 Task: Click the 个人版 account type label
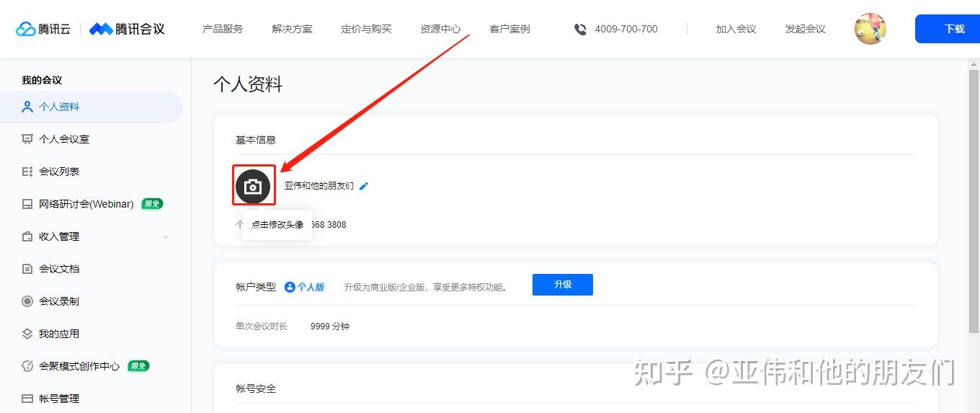(x=311, y=287)
